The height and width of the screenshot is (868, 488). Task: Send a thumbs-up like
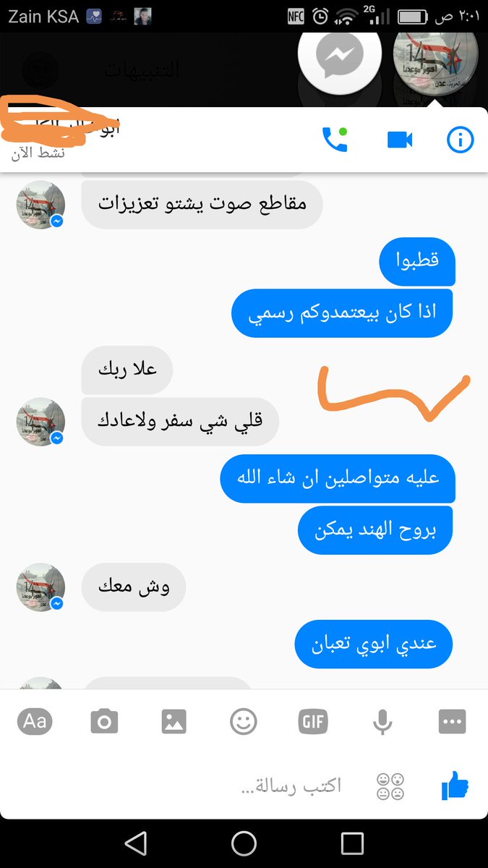pos(455,786)
